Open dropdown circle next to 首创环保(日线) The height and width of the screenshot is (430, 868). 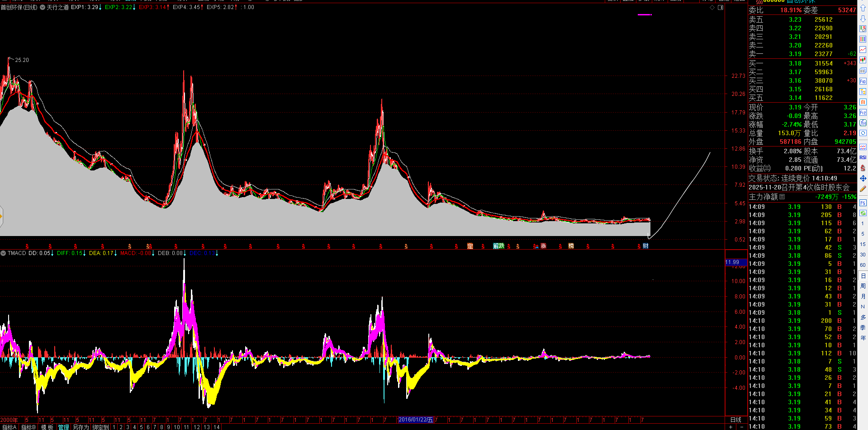click(43, 7)
